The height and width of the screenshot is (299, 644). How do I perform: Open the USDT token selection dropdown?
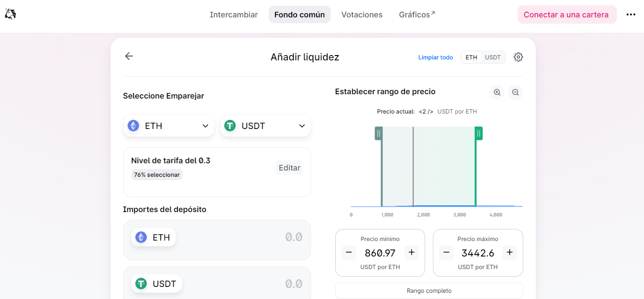coord(302,125)
